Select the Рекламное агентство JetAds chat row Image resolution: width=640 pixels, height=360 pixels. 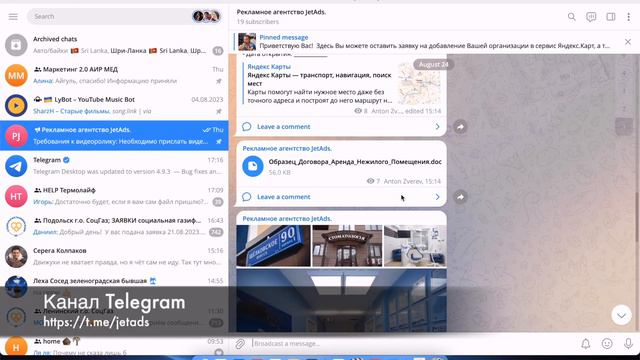tap(114, 136)
